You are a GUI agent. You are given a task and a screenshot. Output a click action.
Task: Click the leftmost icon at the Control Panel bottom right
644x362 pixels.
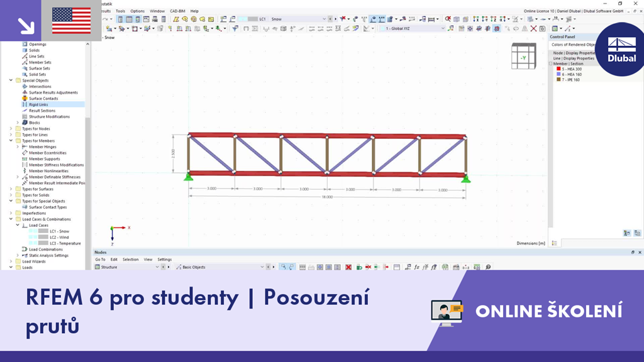(627, 233)
